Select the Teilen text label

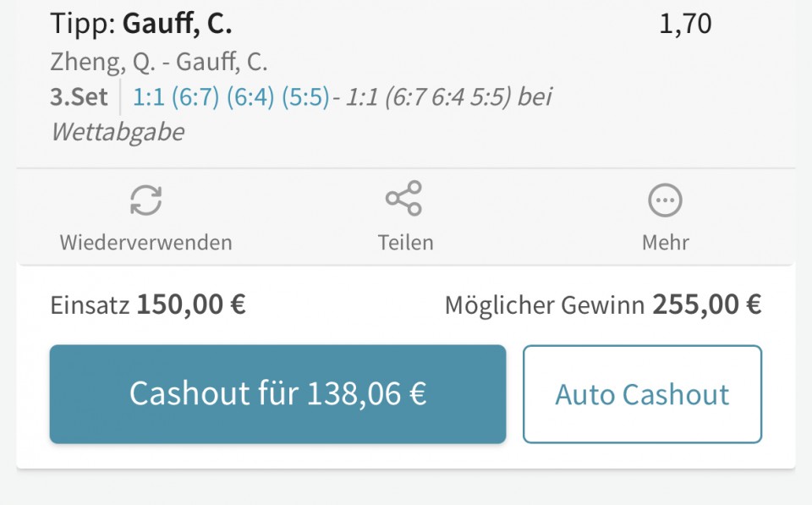click(x=405, y=243)
